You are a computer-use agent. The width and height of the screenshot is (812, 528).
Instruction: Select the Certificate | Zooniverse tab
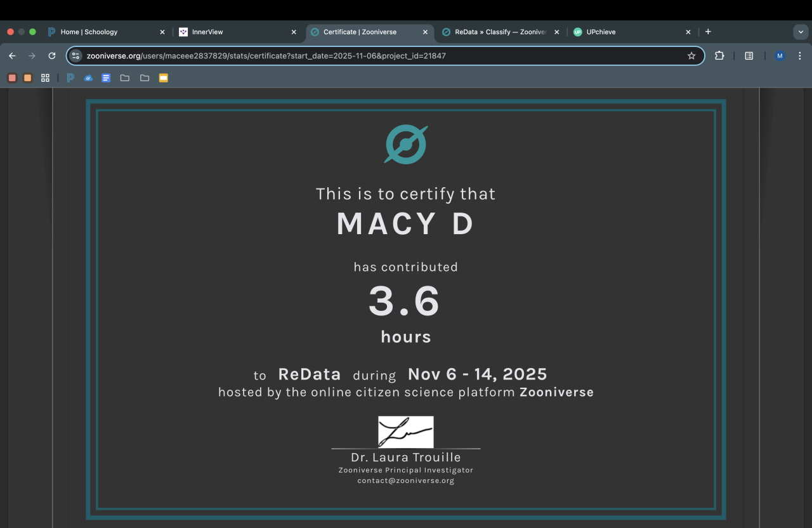tap(369, 32)
